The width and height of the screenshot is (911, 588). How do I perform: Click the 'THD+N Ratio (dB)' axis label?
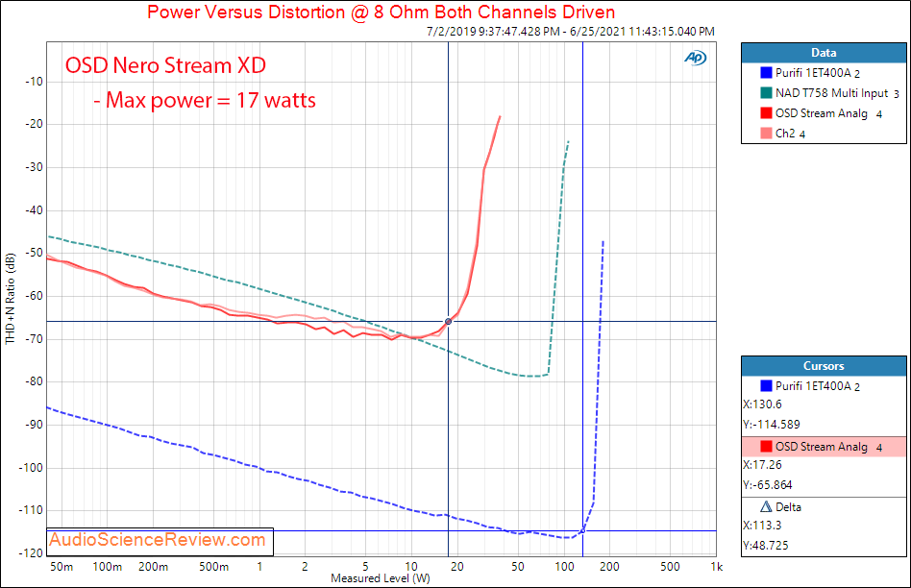[x=10, y=299]
